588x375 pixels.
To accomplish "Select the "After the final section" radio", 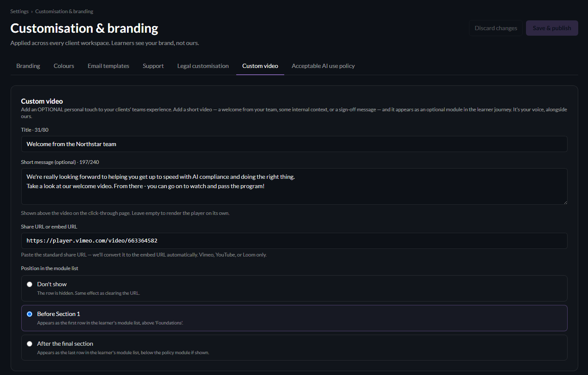I will click(30, 344).
